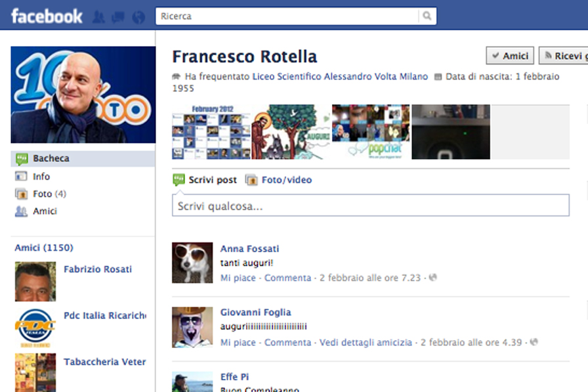This screenshot has height=392, width=588.
Task: Open the dark fourth photo thumbnail
Action: click(x=451, y=132)
